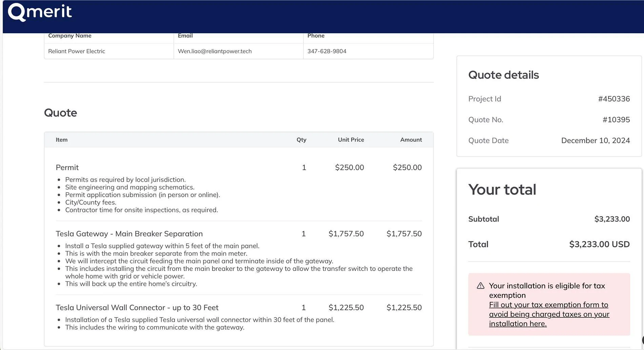Click the Your total heading

click(502, 190)
